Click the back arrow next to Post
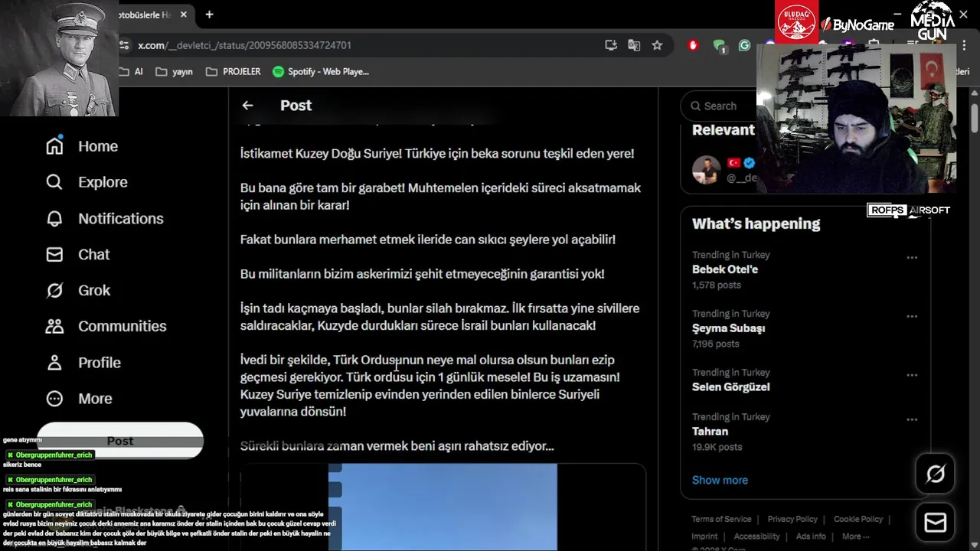Viewport: 980px width, 551px height. (x=247, y=106)
